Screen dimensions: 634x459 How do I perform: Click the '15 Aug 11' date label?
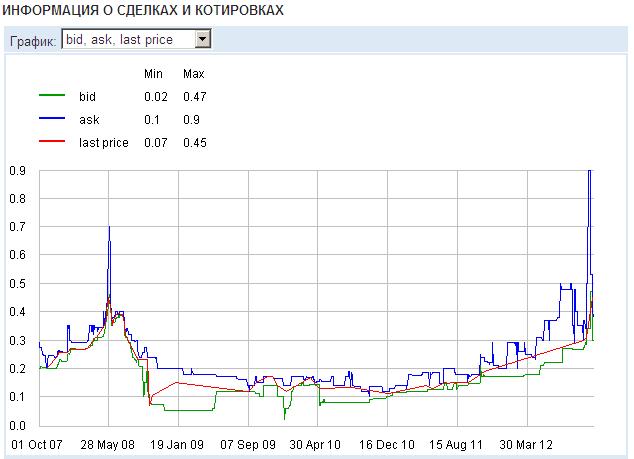pyautogui.click(x=456, y=445)
